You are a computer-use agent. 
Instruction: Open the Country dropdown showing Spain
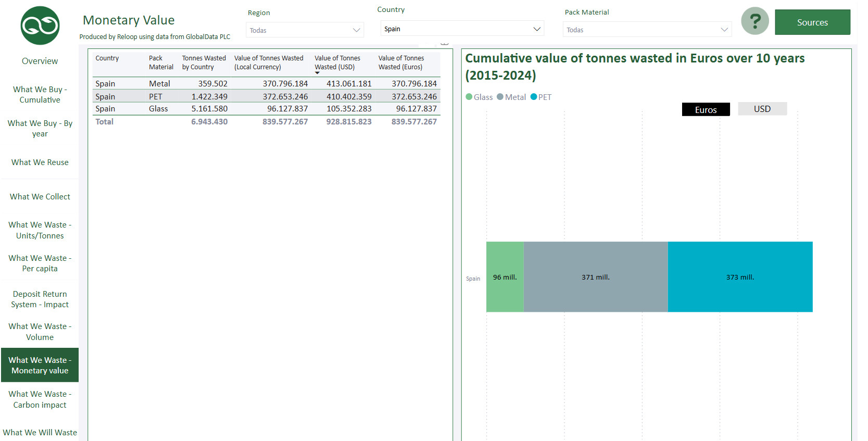tap(462, 29)
